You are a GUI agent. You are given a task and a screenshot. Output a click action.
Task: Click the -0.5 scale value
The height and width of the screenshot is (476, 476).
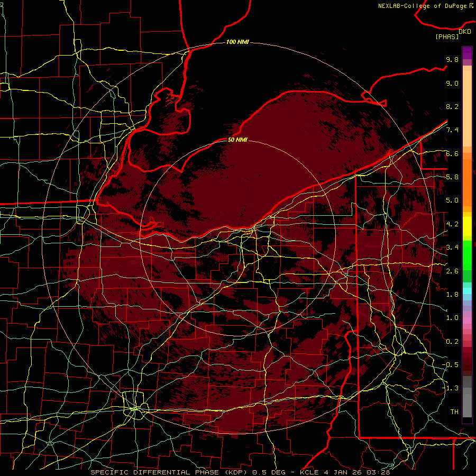(x=451, y=365)
